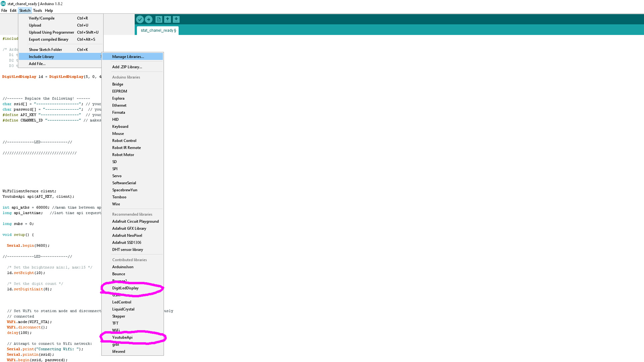644x362 pixels.
Task: Click the Tools menu in menu bar
Action: [37, 10]
